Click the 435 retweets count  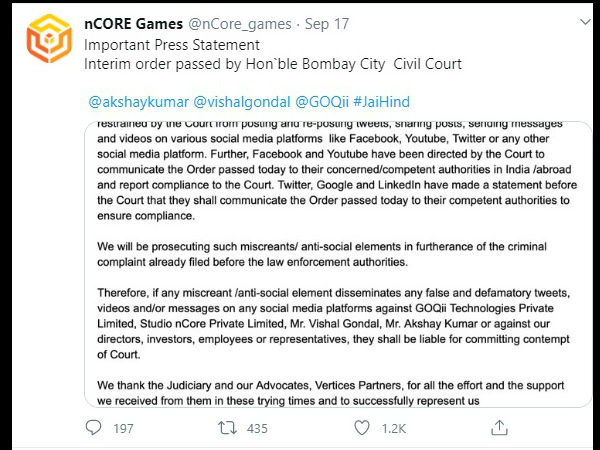(257, 428)
